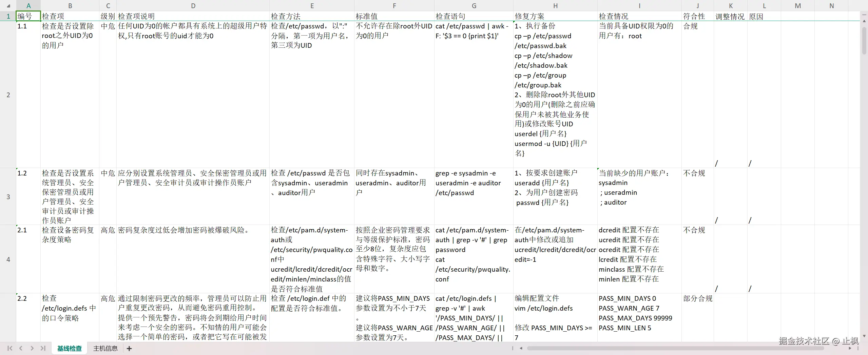Screen dimensions: 868x355
Task: Switch to the 基线检查 sheet tab
Action: coord(70,348)
